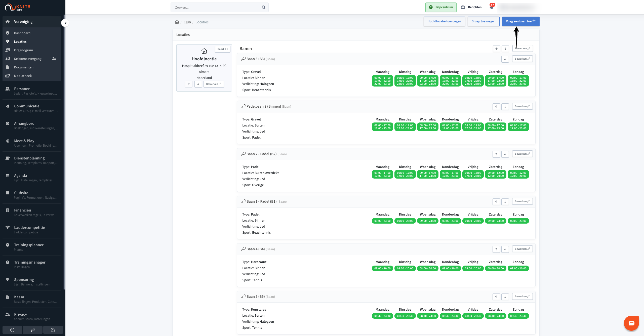
Task: Open the chat widget bubble
Action: (631, 323)
